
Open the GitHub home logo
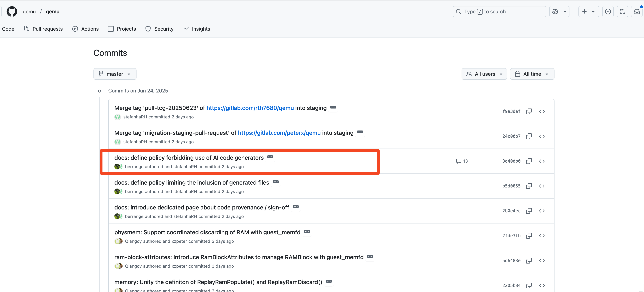coord(12,12)
